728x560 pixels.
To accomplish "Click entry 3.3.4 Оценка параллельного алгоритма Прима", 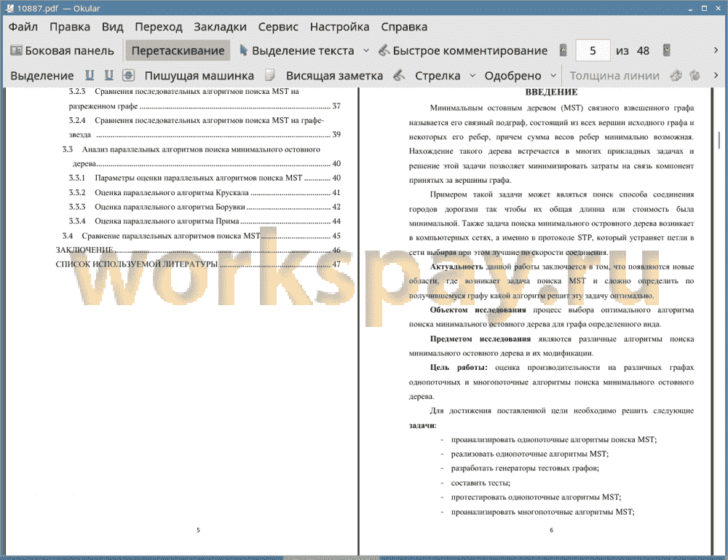I will pyautogui.click(x=205, y=221).
